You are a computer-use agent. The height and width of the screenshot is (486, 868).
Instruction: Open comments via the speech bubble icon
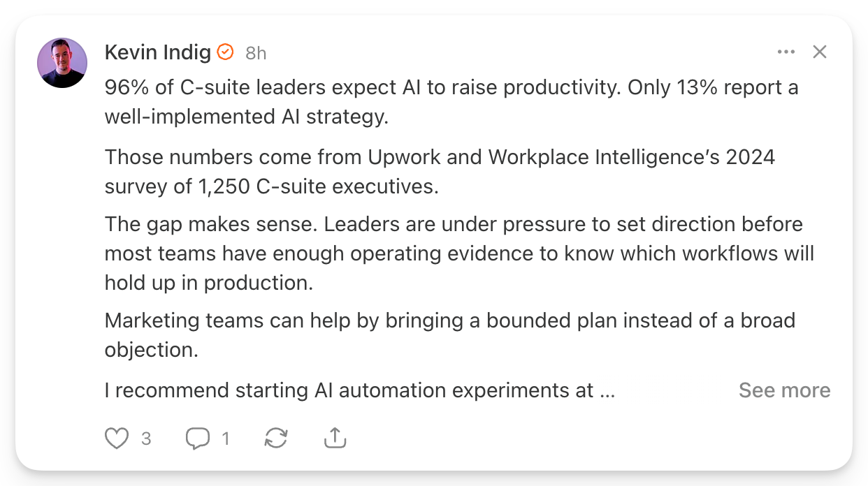(x=198, y=438)
